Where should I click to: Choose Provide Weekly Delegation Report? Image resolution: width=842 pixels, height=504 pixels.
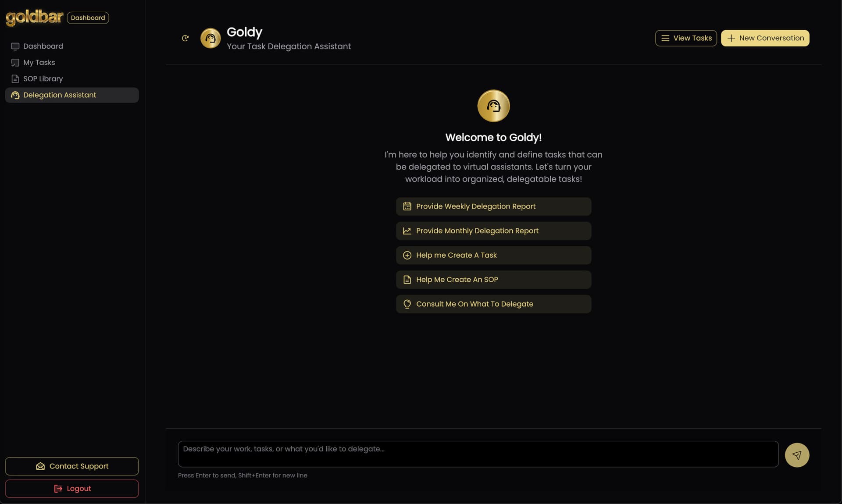(493, 206)
